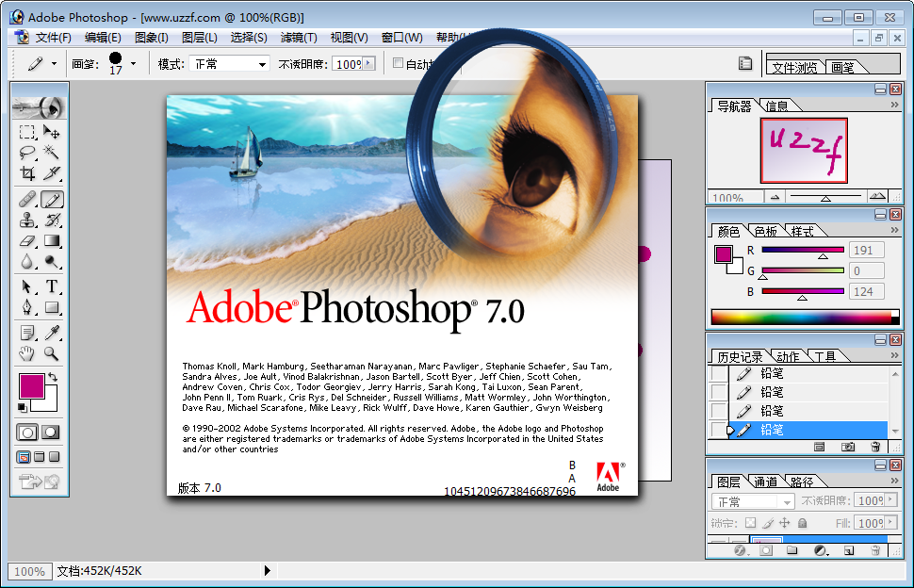Open the 文件(F) menu
This screenshot has height=588, width=914.
pyautogui.click(x=53, y=38)
